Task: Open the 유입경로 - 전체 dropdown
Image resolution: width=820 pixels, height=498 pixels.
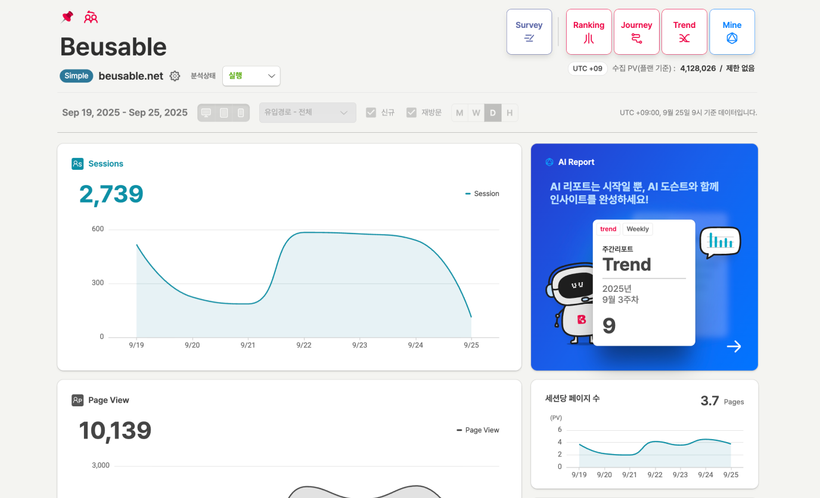Action: [x=307, y=113]
